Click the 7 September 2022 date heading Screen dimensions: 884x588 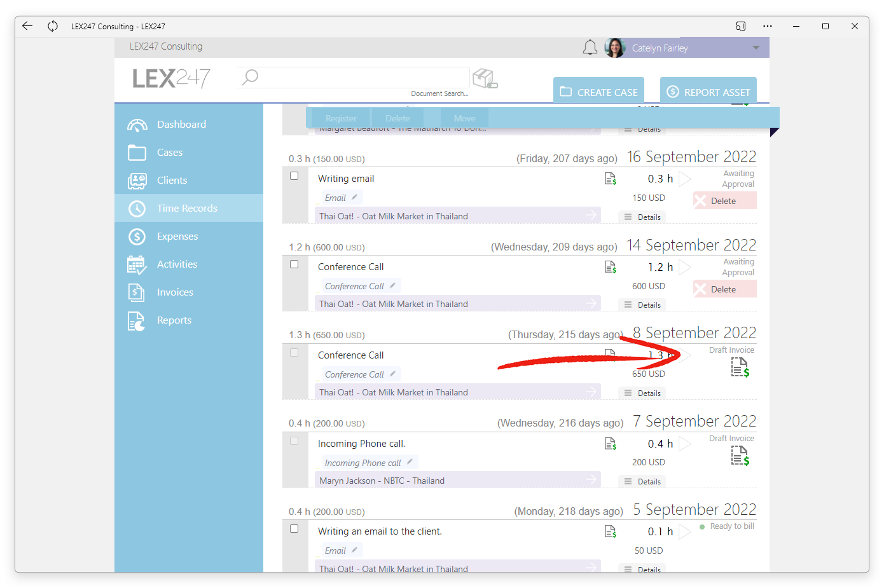point(694,421)
